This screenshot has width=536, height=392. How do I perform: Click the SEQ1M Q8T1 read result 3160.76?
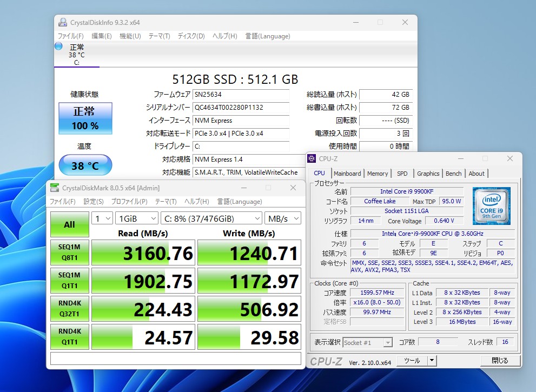pos(143,253)
